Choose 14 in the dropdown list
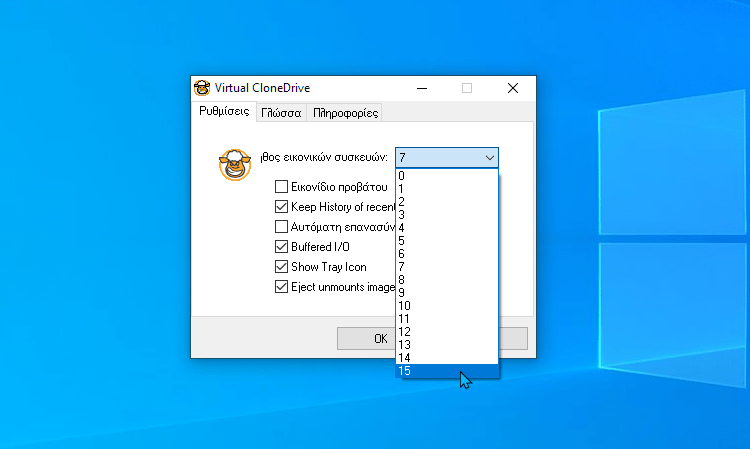This screenshot has height=449, width=750. [x=447, y=358]
